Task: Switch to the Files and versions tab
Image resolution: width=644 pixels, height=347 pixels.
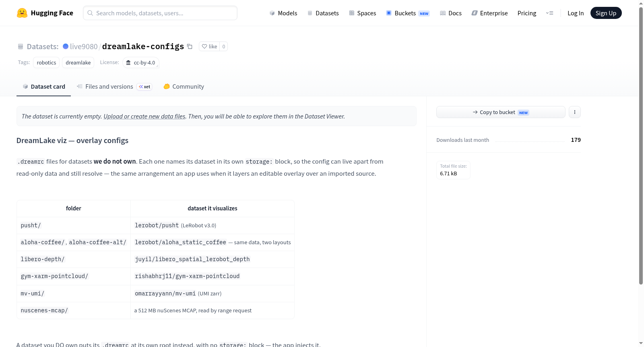Action: [x=114, y=87]
